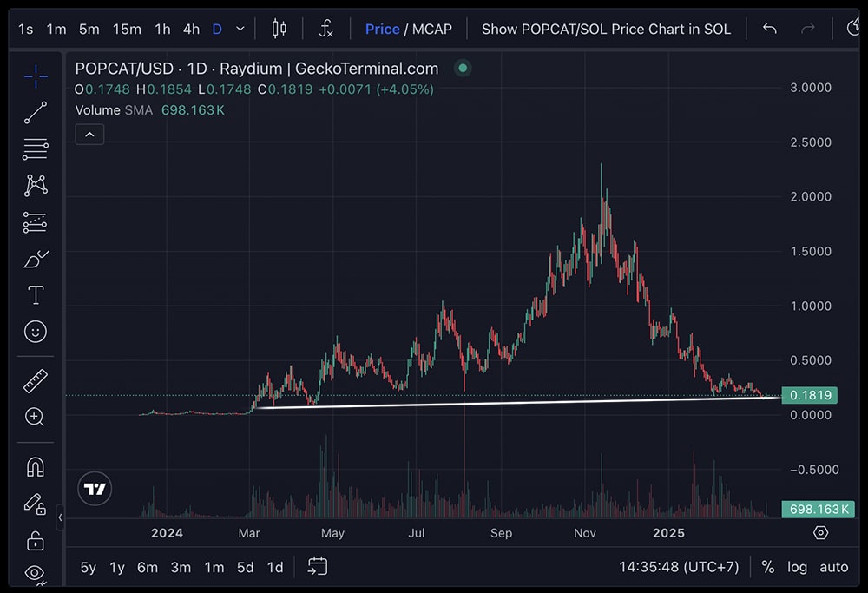Viewport: 868px width, 593px height.
Task: Select the trend line drawing tool
Action: tap(36, 112)
